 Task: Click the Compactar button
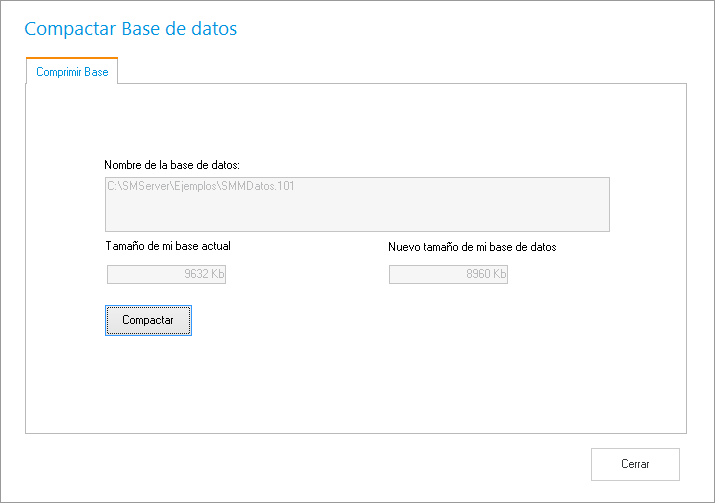[x=148, y=320]
